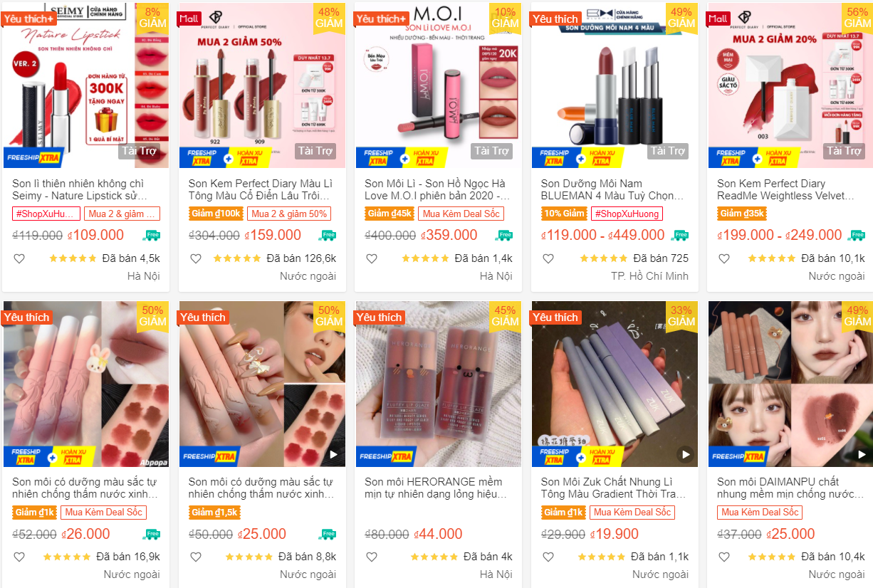The height and width of the screenshot is (588, 873).
Task: Favorite the BLUEMAN lip balm with heart icon
Action: [x=548, y=258]
